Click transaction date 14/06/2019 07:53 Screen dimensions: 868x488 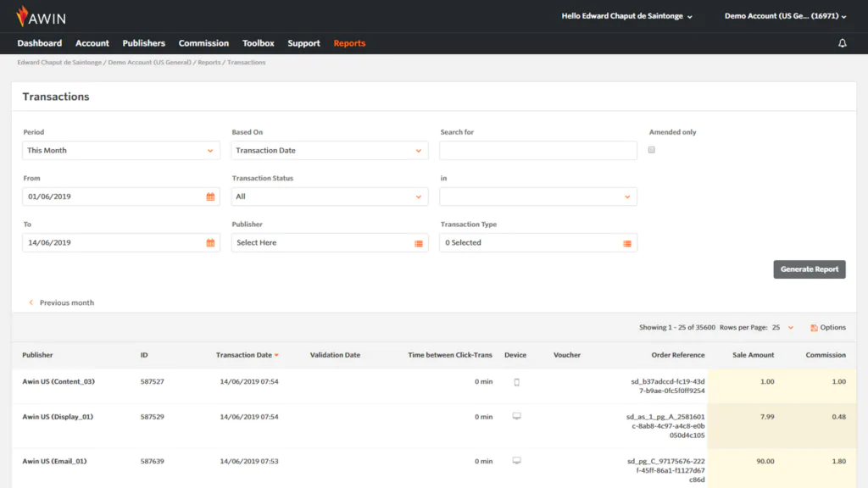(249, 462)
